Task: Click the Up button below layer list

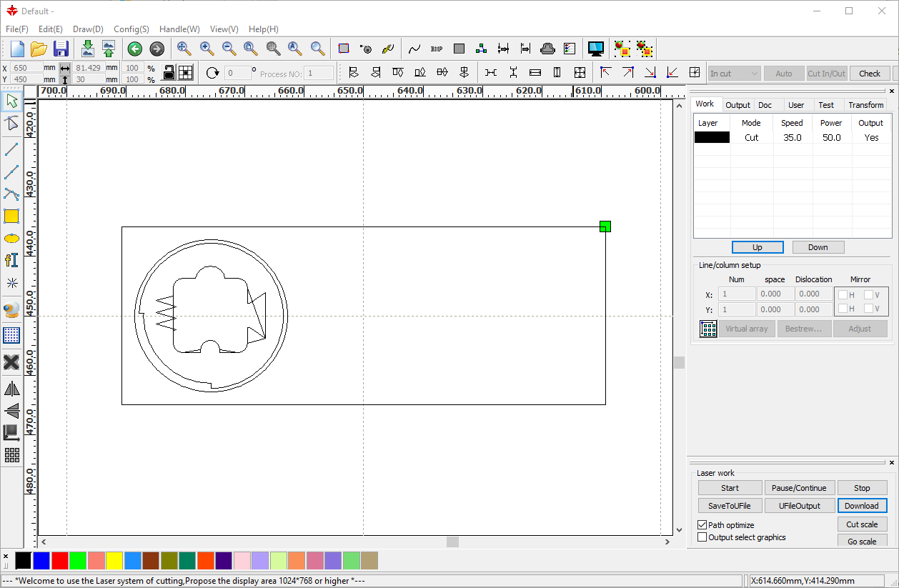Action: (757, 247)
